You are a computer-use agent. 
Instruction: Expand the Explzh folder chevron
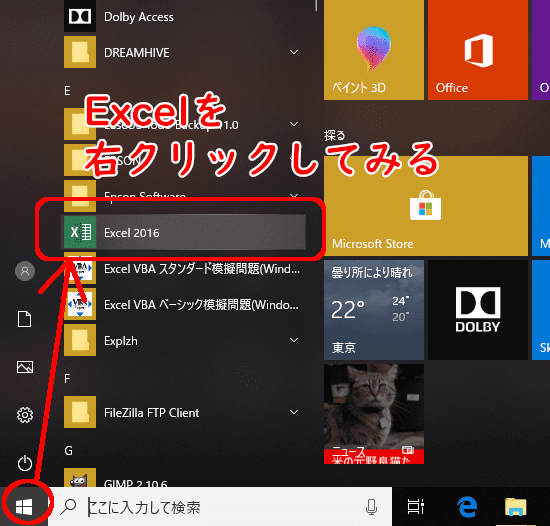pyautogui.click(x=294, y=340)
